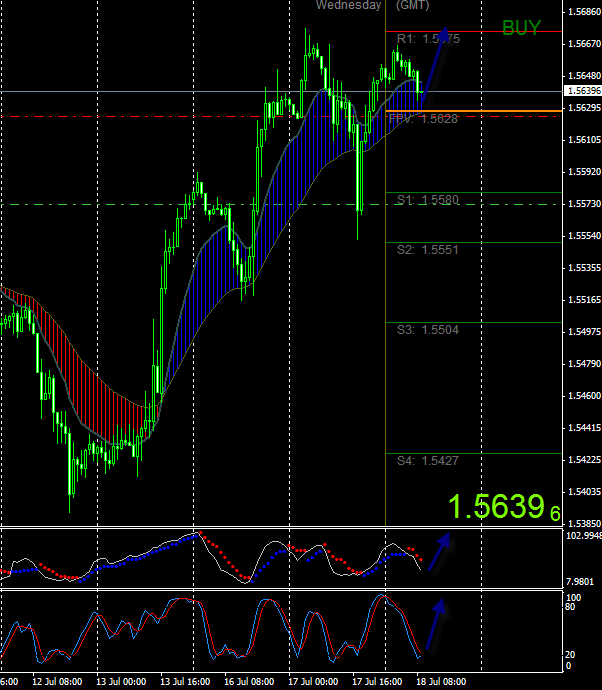
Task: Click the 1.56295 price axis value
Action: coord(584,108)
